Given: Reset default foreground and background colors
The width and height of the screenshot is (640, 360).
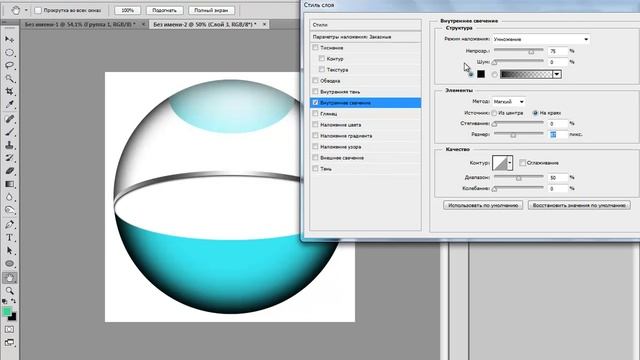Looking at the screenshot, I should pyautogui.click(x=4, y=302).
